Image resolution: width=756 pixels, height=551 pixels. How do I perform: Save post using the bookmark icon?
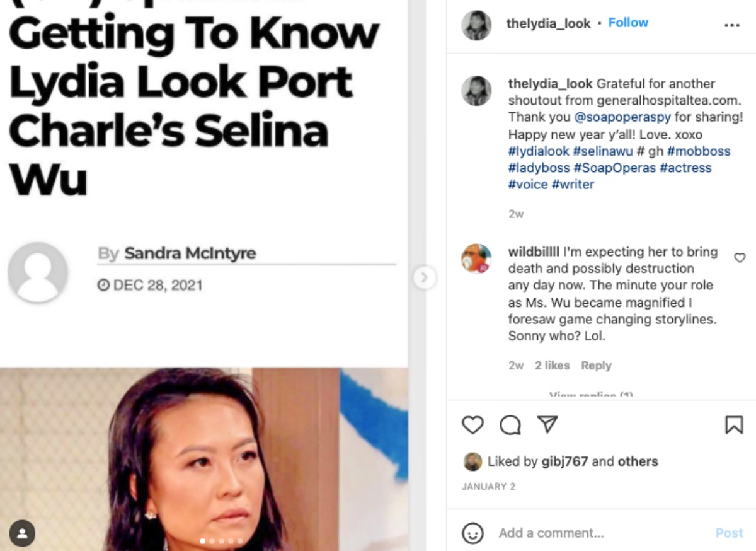pyautogui.click(x=734, y=425)
